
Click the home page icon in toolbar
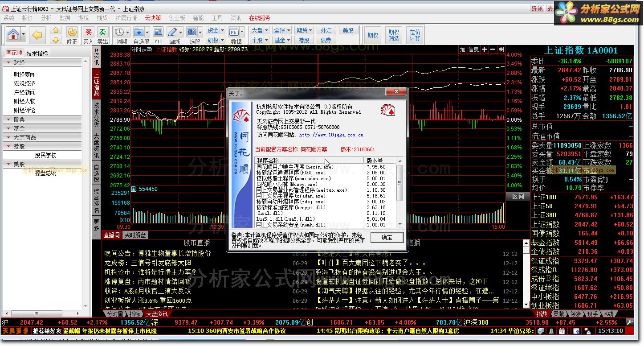coord(13,34)
